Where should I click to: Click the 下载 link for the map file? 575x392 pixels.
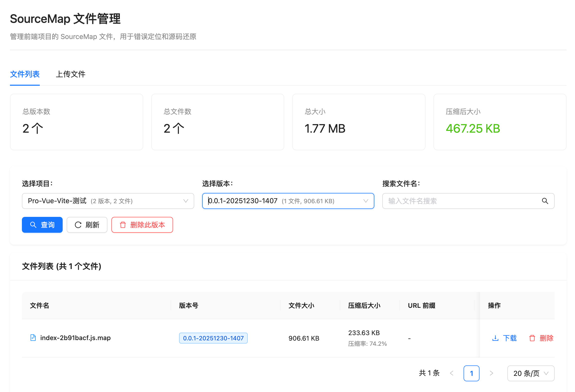tap(510, 338)
